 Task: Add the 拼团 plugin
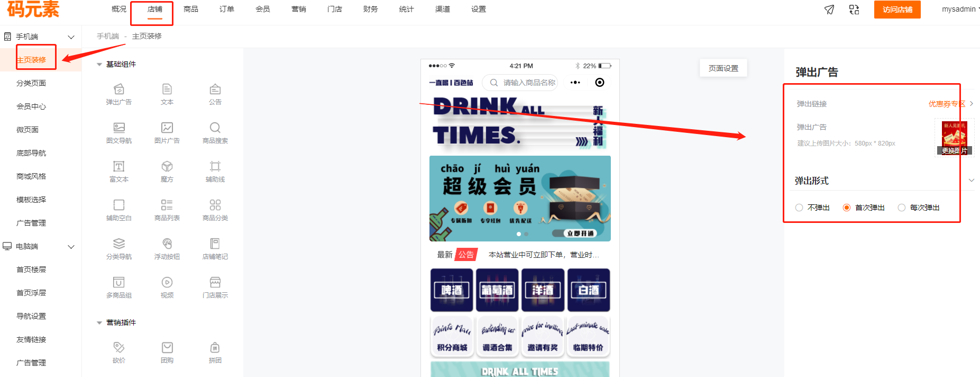point(215,353)
